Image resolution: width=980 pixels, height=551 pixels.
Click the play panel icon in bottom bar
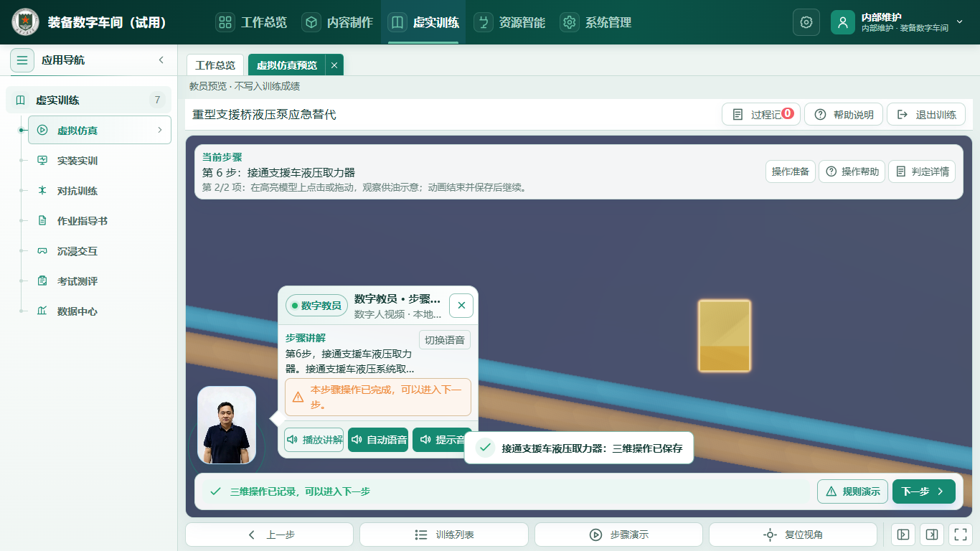point(903,534)
